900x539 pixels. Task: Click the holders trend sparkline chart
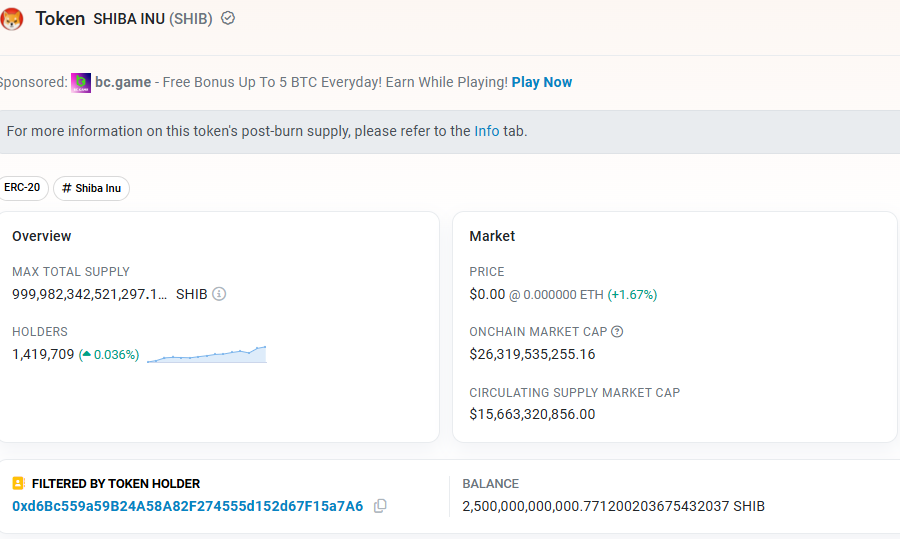click(x=207, y=354)
